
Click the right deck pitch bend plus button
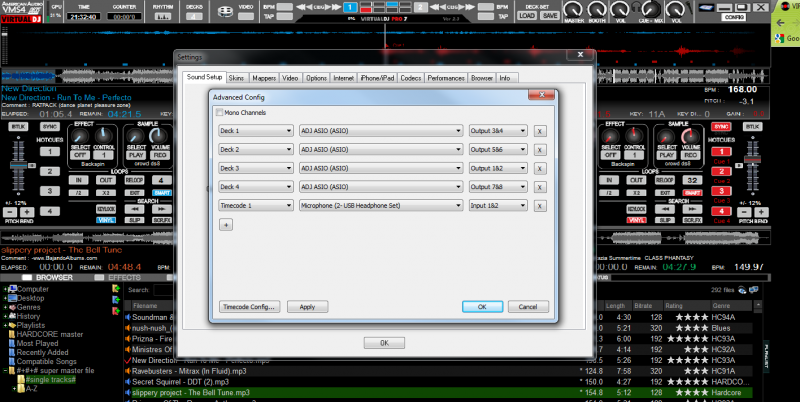click(760, 212)
